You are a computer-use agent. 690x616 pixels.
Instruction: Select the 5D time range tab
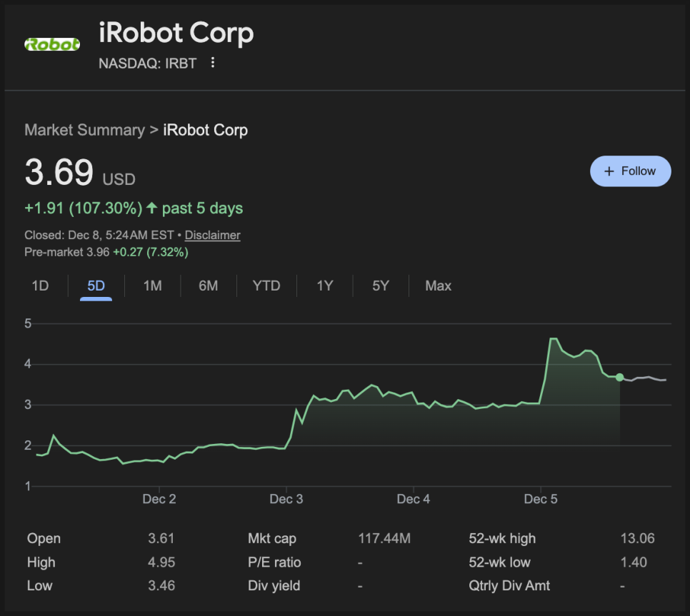point(96,286)
